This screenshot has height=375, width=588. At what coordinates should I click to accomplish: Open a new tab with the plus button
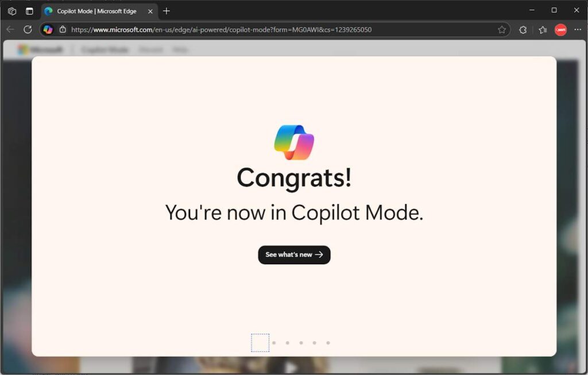[x=167, y=11]
